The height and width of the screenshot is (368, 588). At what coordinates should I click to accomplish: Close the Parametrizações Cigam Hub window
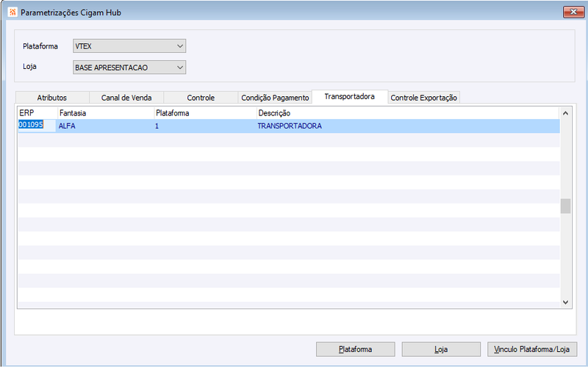pyautogui.click(x=573, y=12)
